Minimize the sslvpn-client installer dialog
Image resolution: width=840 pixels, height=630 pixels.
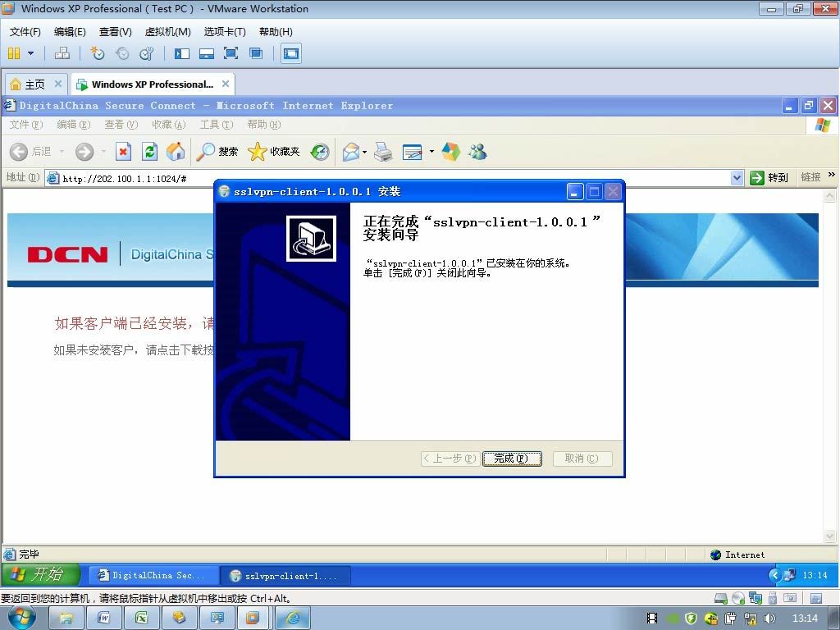[575, 191]
